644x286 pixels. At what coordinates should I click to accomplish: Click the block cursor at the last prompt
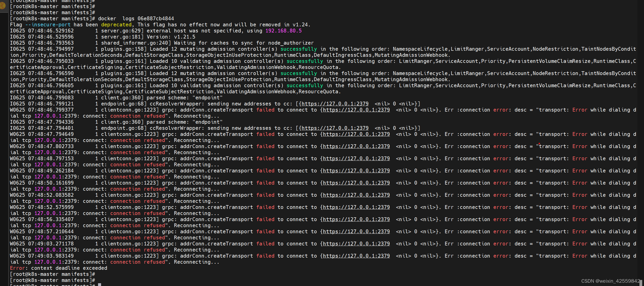(100, 285)
